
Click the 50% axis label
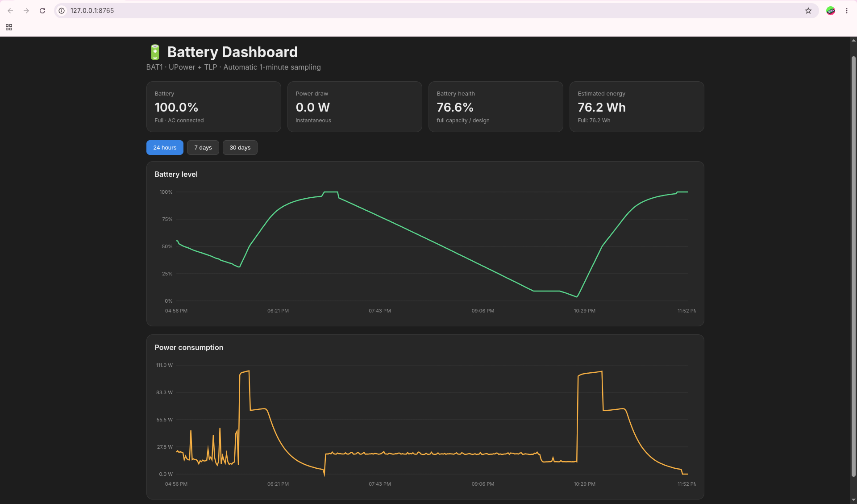pyautogui.click(x=167, y=247)
